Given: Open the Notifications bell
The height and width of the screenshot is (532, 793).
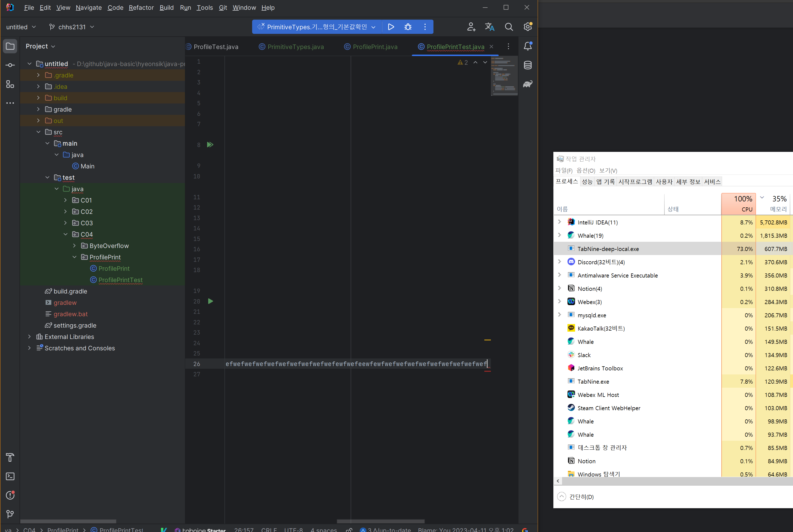Looking at the screenshot, I should (x=527, y=46).
